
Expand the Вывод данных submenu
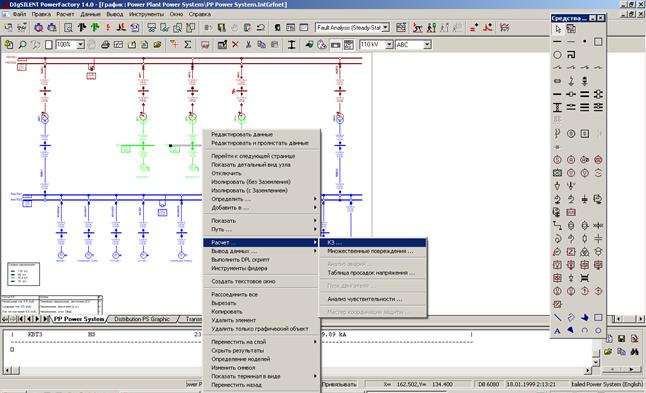(262, 251)
